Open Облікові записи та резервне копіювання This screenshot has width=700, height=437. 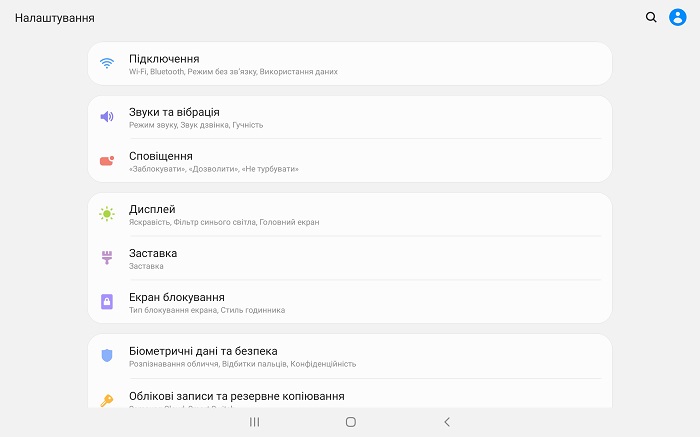pyautogui.click(x=350, y=394)
